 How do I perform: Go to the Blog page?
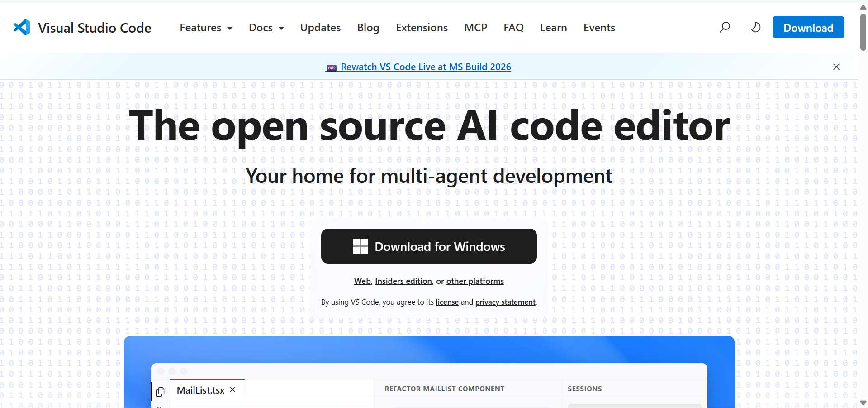368,28
